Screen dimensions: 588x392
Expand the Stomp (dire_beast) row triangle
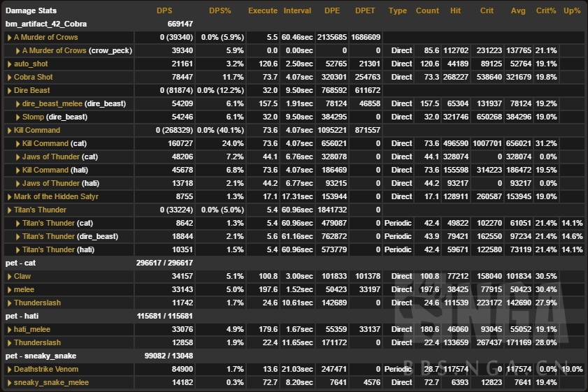pos(17,117)
